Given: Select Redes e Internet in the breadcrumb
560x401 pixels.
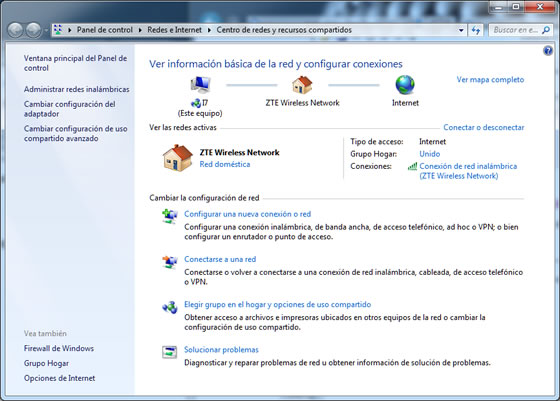Looking at the screenshot, I should pos(175,30).
